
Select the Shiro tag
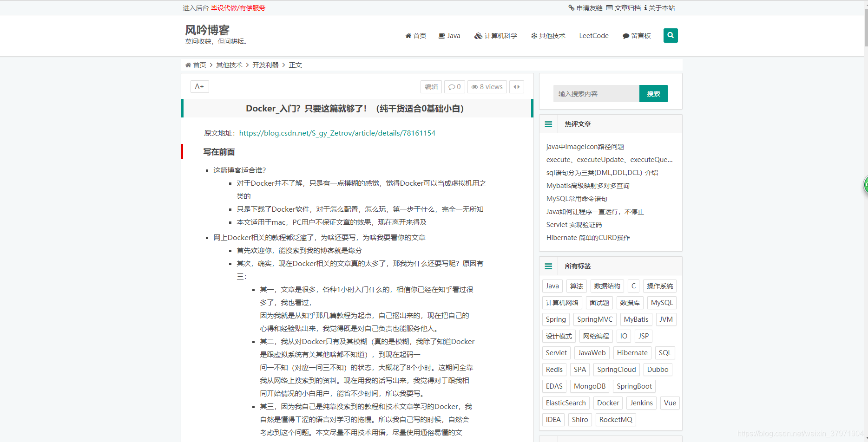580,420
